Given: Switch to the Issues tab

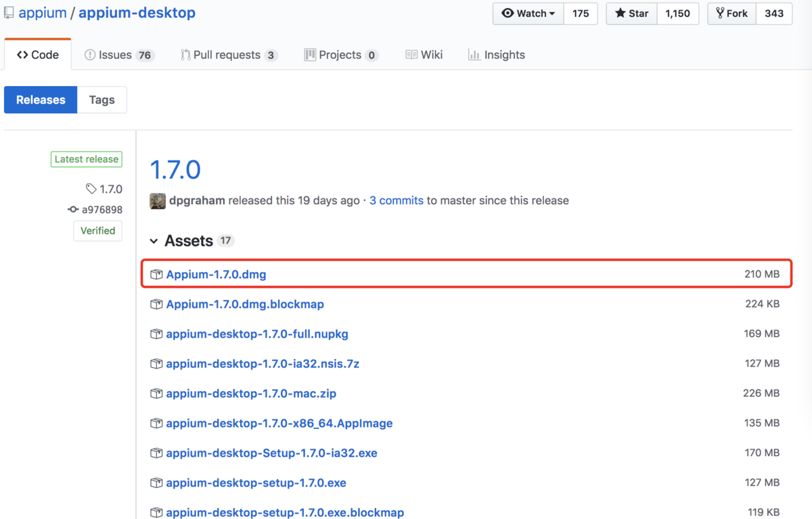Looking at the screenshot, I should (119, 55).
